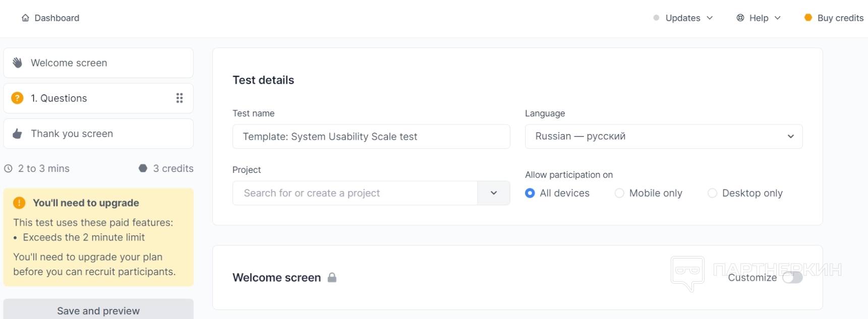
Task: Click the thumbs up Thank you icon
Action: [x=18, y=134]
